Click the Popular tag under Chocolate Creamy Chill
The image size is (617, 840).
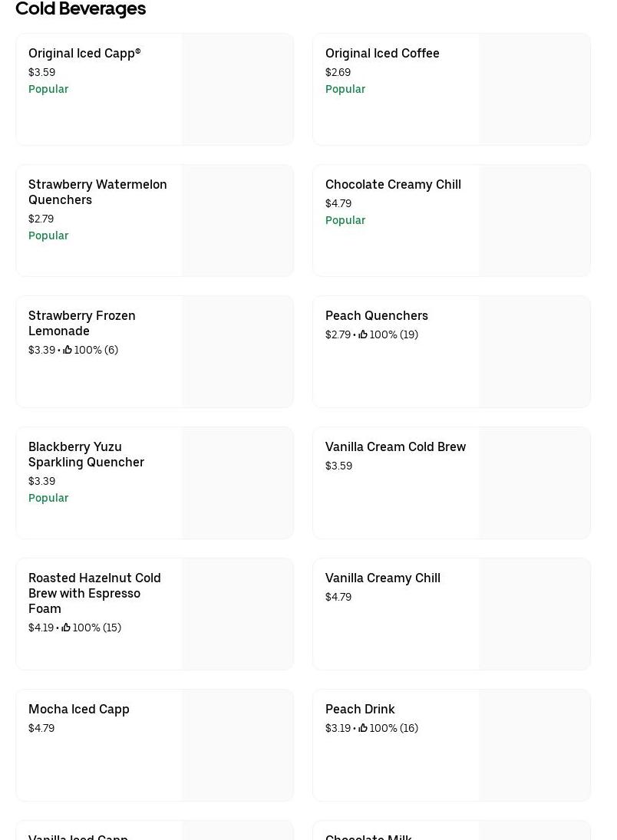[345, 220]
